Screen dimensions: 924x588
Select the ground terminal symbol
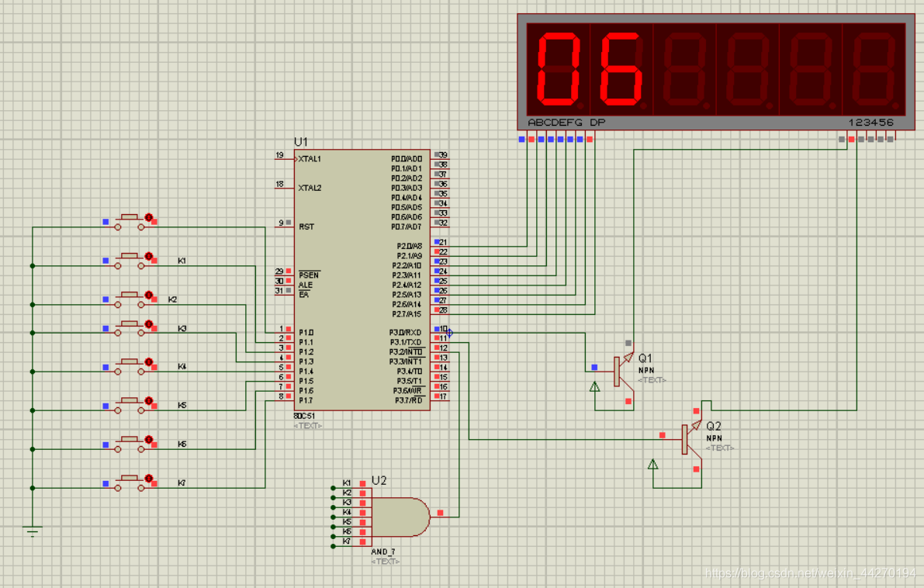coord(33,531)
